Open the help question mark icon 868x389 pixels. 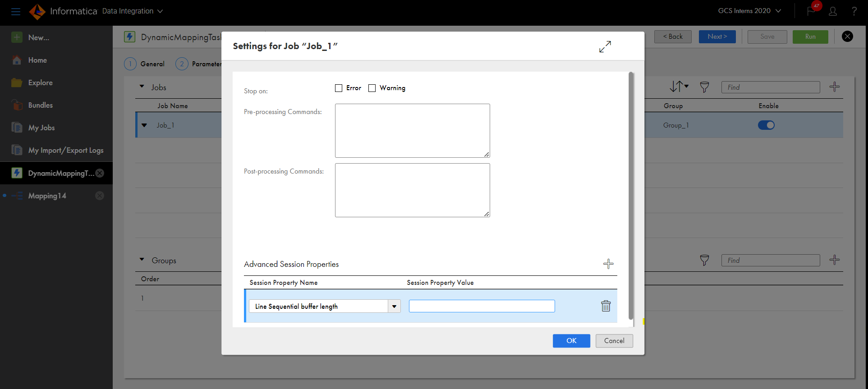[x=854, y=11]
